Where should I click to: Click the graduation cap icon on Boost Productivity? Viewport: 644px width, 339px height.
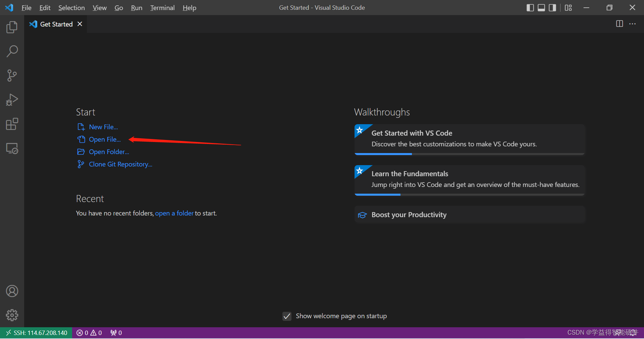point(362,215)
